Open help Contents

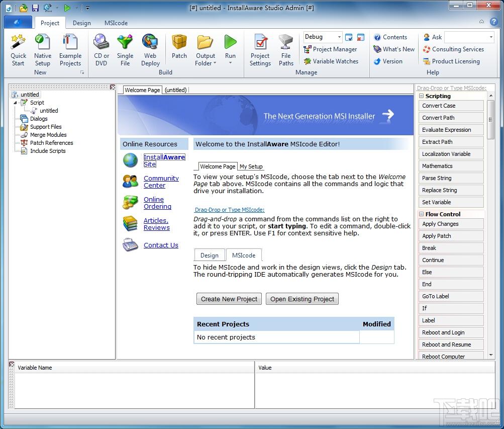(x=390, y=37)
